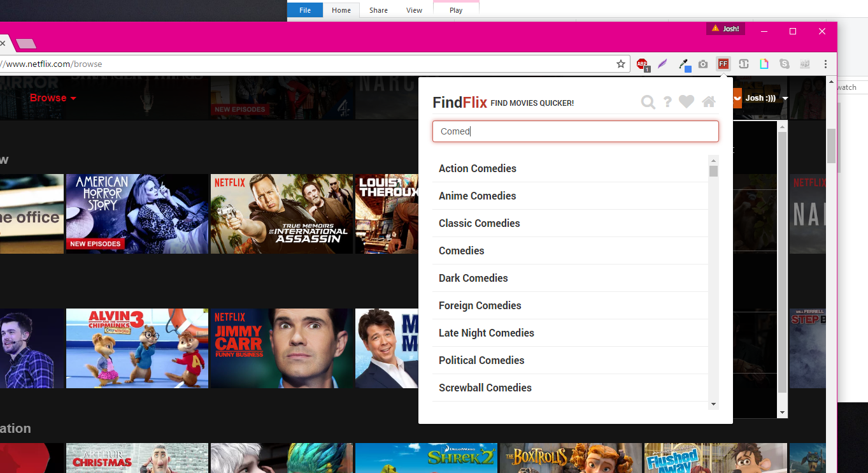Open Alvin and the Chipmunks 3 thumbnail
Viewport: 868px width, 473px height.
(x=137, y=348)
